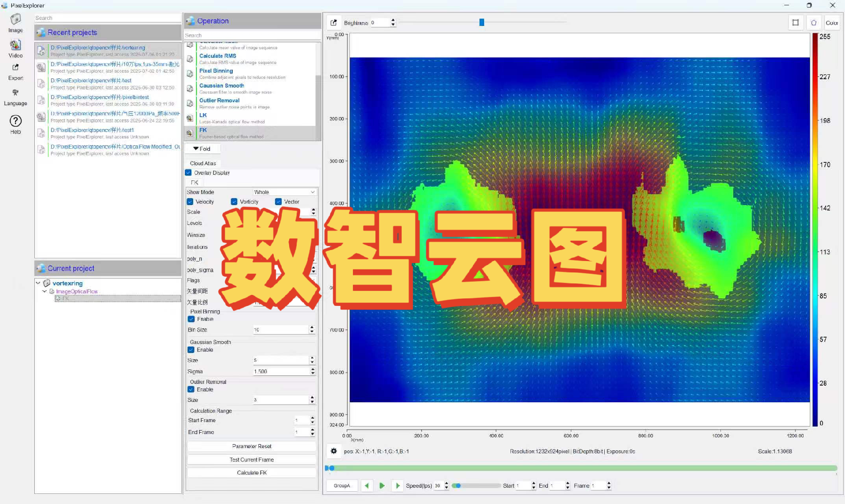The height and width of the screenshot is (504, 845).
Task: Select the Pixel Binning operation
Action: pos(250,74)
